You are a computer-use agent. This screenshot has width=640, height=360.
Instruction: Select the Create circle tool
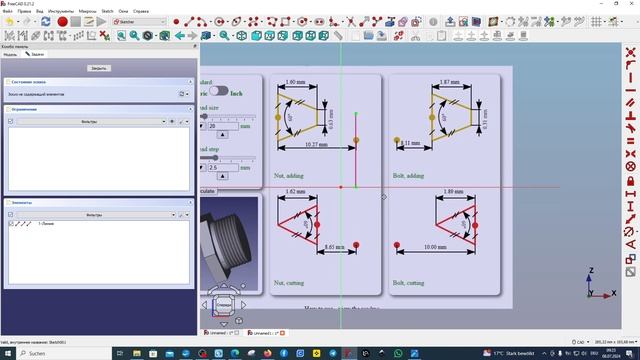(220, 22)
